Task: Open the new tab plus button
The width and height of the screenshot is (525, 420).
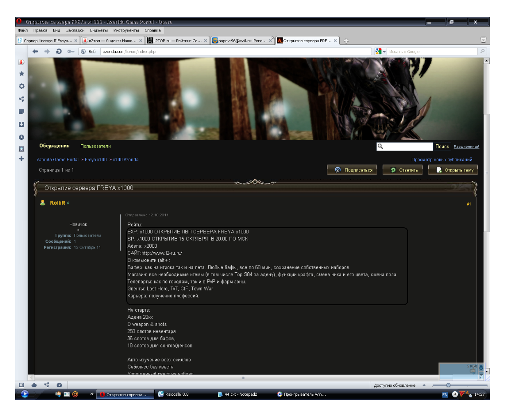Action: tap(346, 41)
